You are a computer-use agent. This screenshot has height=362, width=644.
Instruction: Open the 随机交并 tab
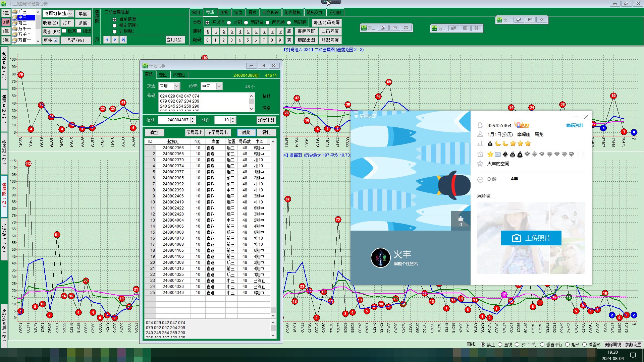coord(315,12)
